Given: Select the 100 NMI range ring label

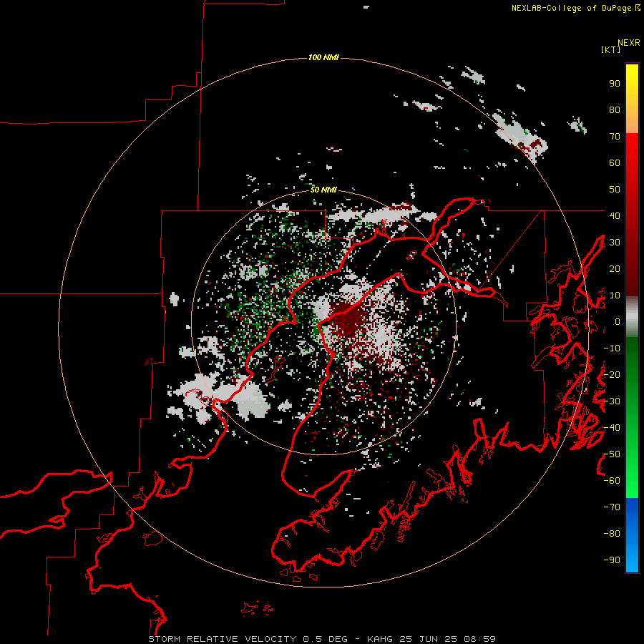Looking at the screenshot, I should click(323, 57).
